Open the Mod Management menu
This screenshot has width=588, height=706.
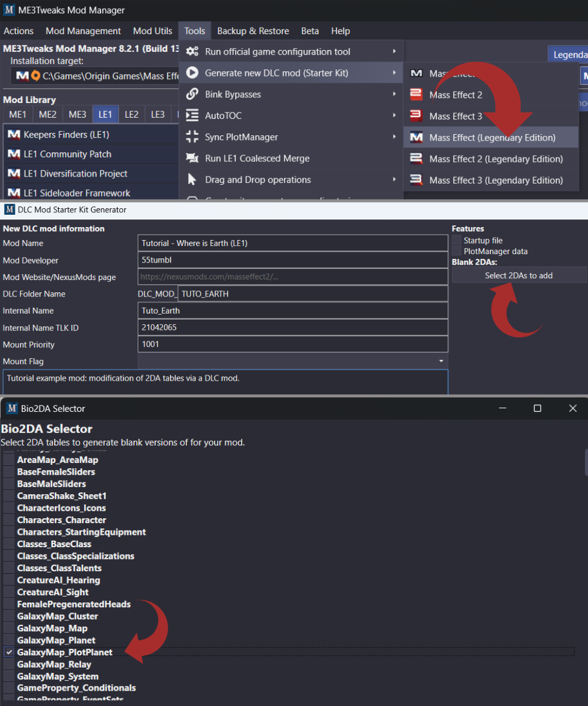pos(83,31)
